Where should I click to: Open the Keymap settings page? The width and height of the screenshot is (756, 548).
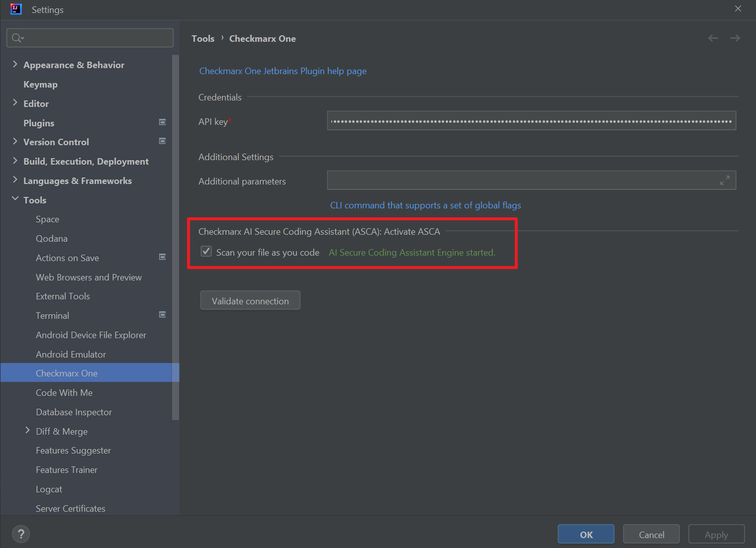(x=40, y=85)
